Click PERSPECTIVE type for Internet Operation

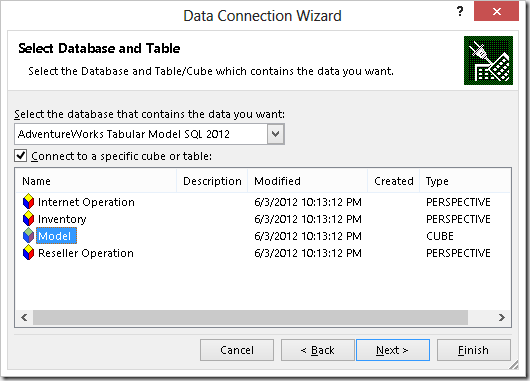pyautogui.click(x=458, y=202)
